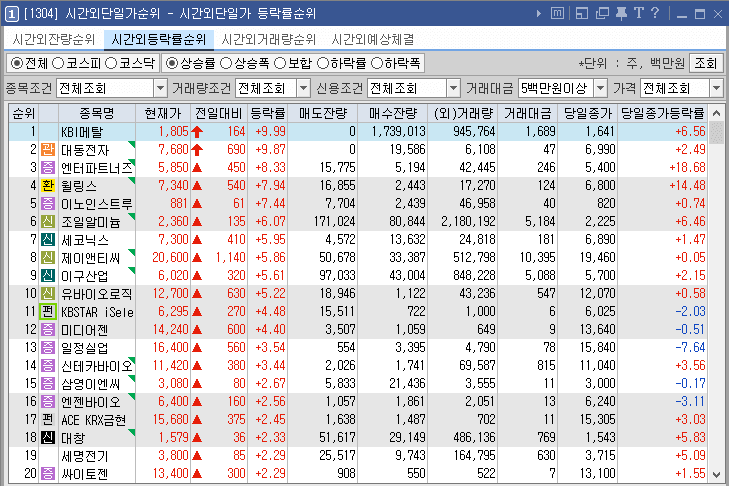Click the green 신 badge beside 조일알미늄

click(48, 222)
